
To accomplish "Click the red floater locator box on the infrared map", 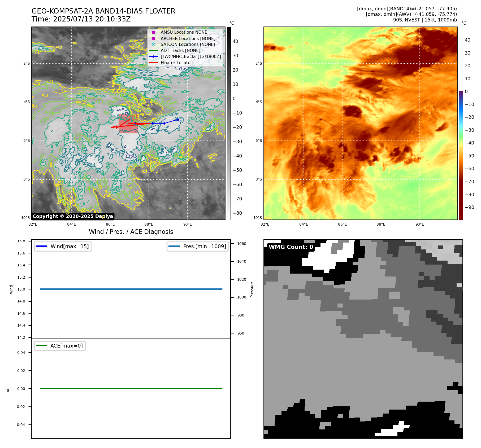I will click(128, 123).
